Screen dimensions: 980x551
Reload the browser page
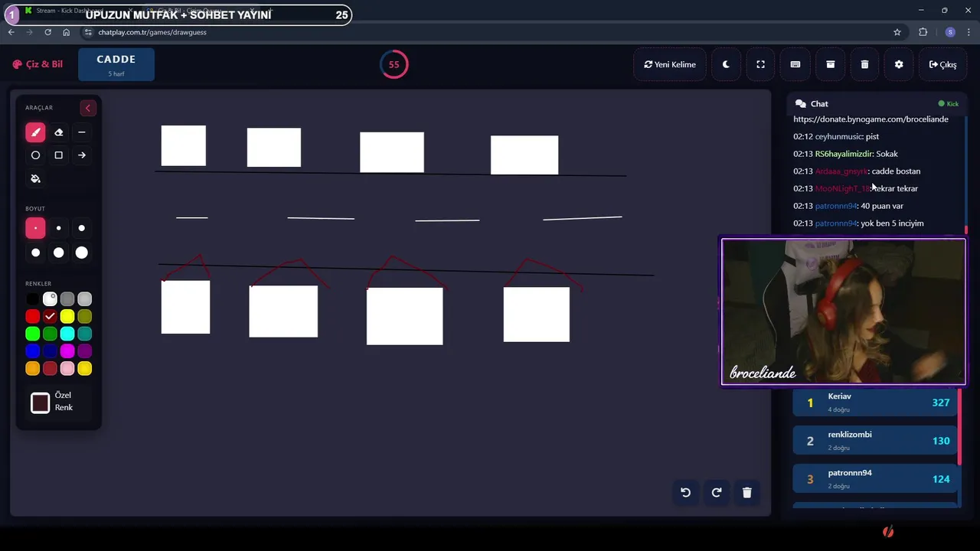tap(47, 32)
